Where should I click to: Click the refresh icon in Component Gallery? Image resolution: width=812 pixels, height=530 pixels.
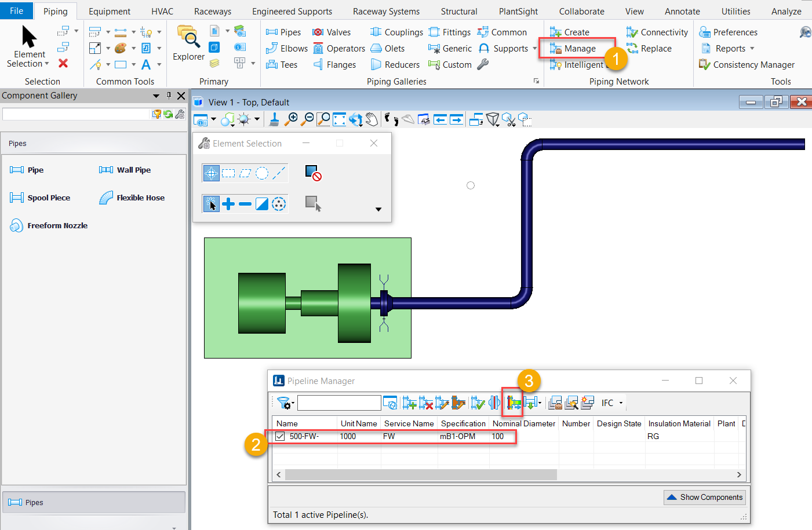tap(168, 114)
